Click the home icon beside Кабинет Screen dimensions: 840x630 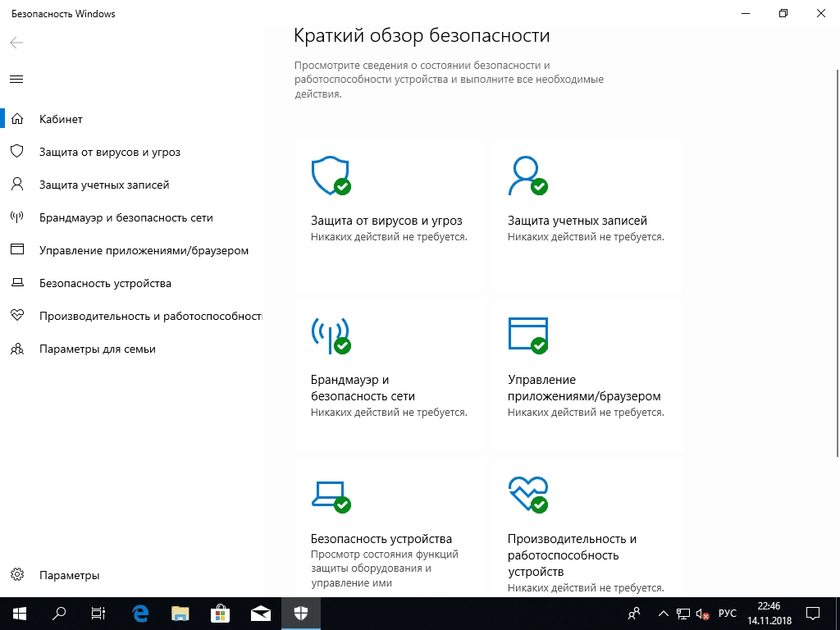(17, 119)
